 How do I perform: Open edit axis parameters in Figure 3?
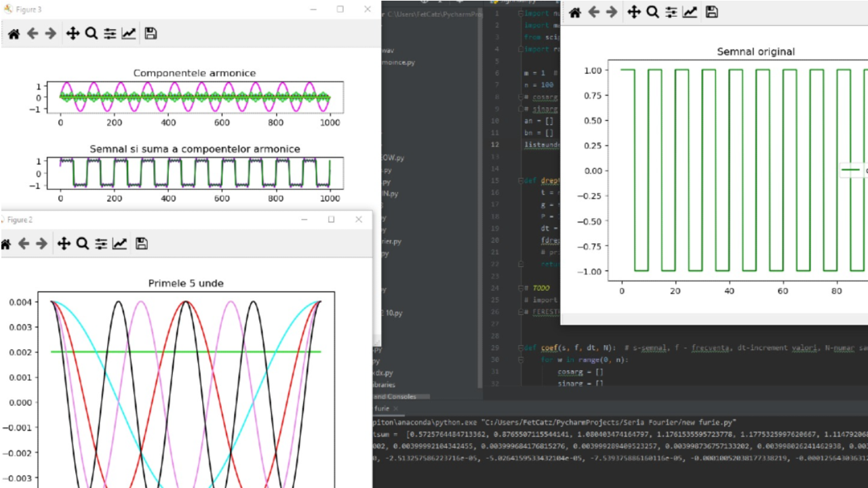(x=129, y=33)
